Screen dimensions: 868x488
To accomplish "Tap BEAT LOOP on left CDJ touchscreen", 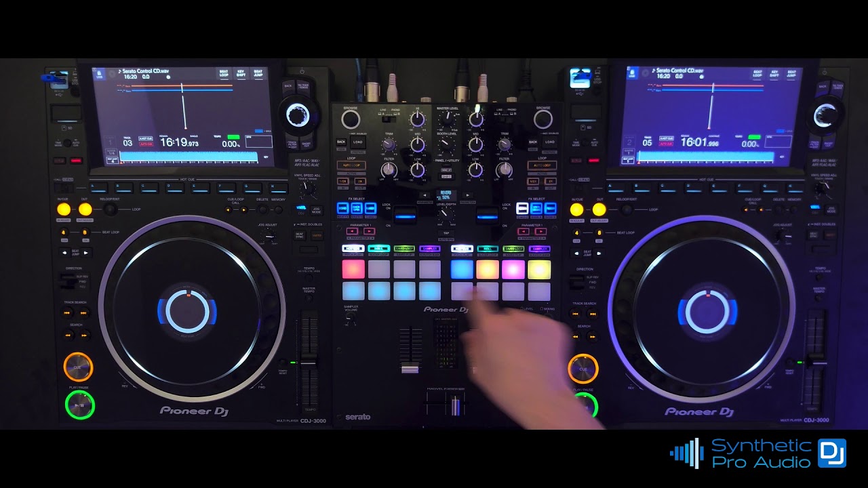I will tap(224, 73).
